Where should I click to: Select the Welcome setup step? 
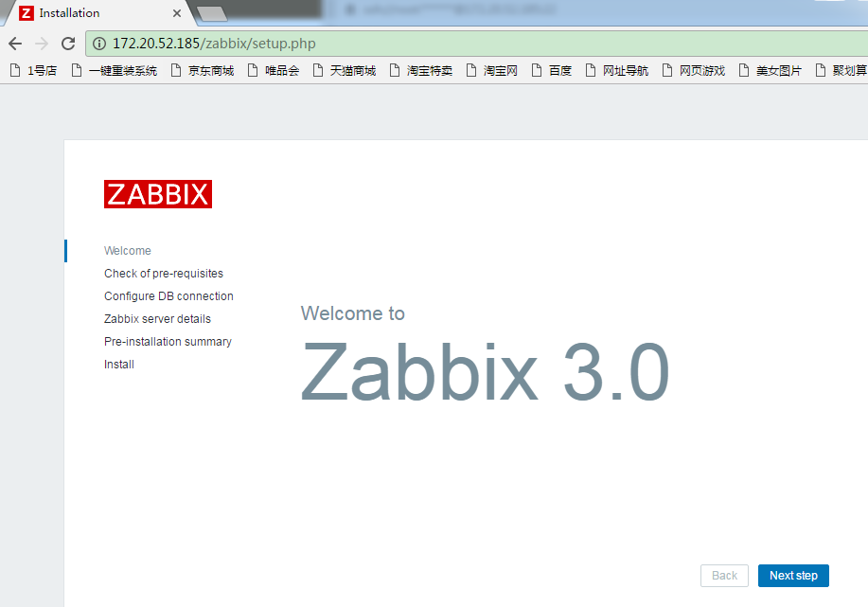(x=128, y=250)
